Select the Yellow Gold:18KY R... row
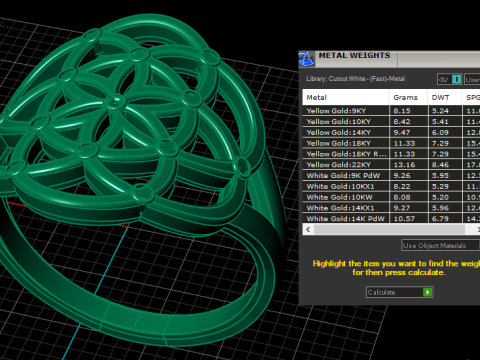 point(391,154)
